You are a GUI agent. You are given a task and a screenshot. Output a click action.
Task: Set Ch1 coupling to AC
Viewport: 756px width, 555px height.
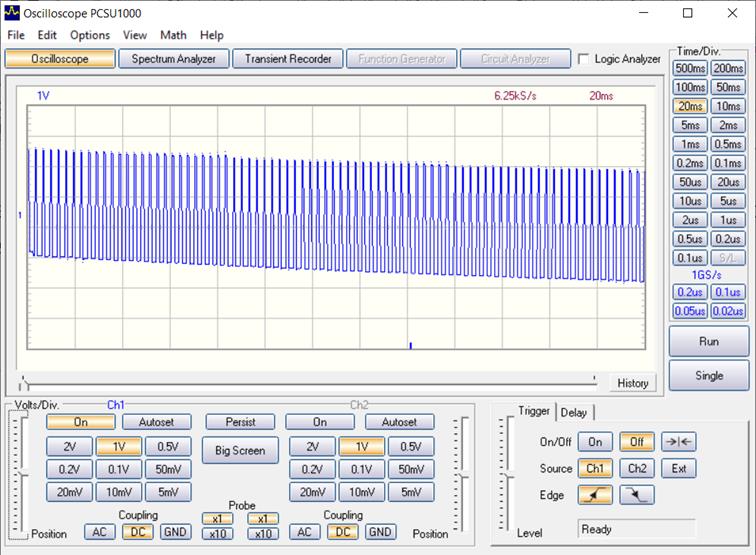pyautogui.click(x=99, y=532)
